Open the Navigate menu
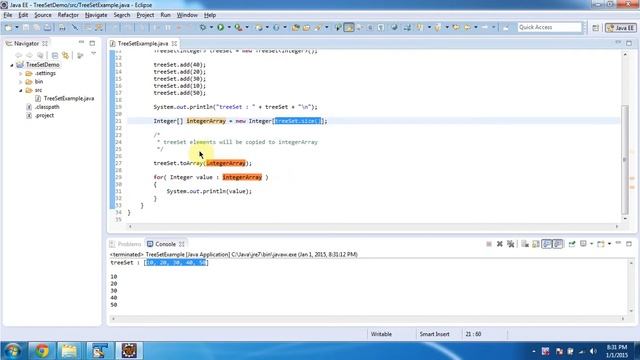The image size is (640, 360). point(96,15)
